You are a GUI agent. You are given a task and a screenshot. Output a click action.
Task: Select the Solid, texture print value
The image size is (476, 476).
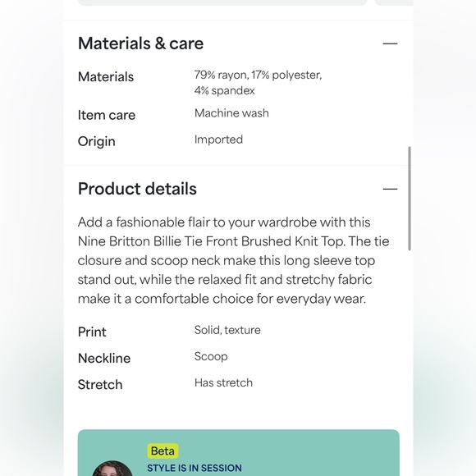pyautogui.click(x=227, y=330)
